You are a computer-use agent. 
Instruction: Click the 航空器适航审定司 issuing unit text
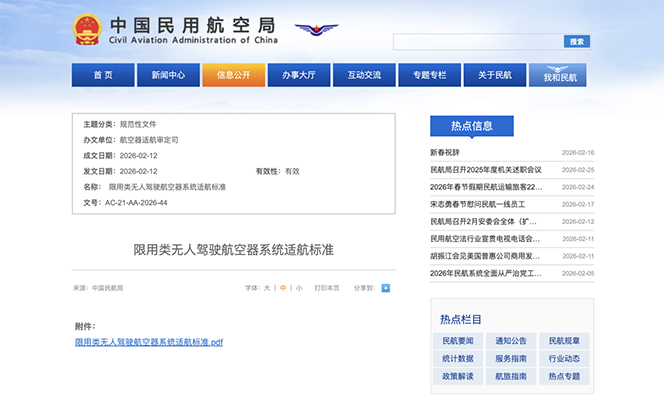tap(149, 140)
